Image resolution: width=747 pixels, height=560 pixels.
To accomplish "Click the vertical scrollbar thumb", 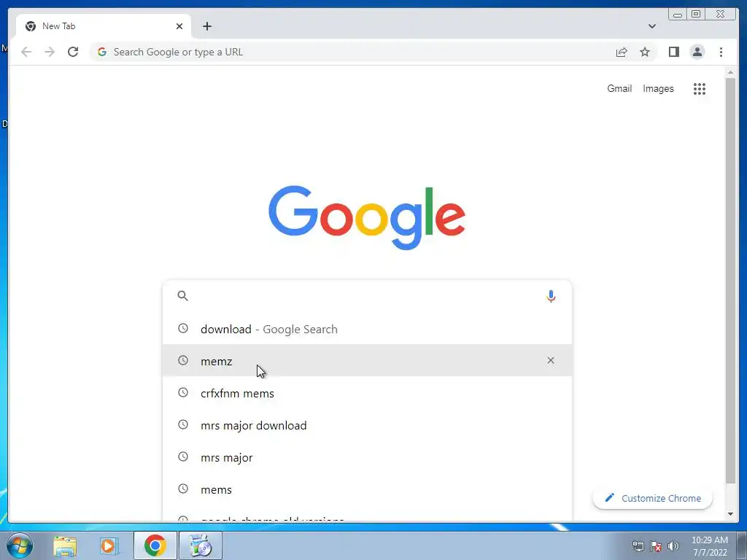I will pyautogui.click(x=730, y=281).
